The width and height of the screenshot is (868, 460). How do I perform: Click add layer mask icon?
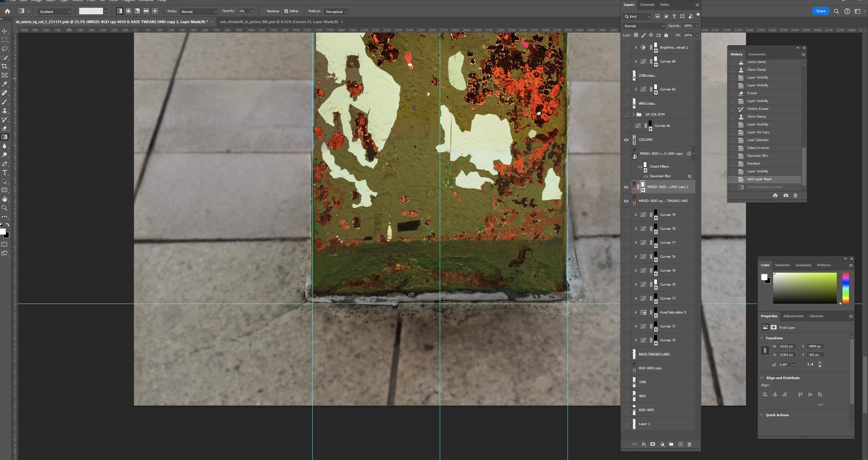tap(653, 444)
